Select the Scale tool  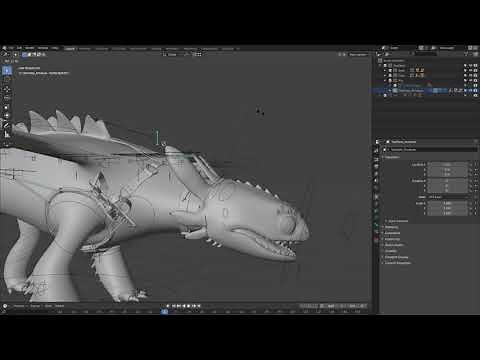click(x=7, y=107)
